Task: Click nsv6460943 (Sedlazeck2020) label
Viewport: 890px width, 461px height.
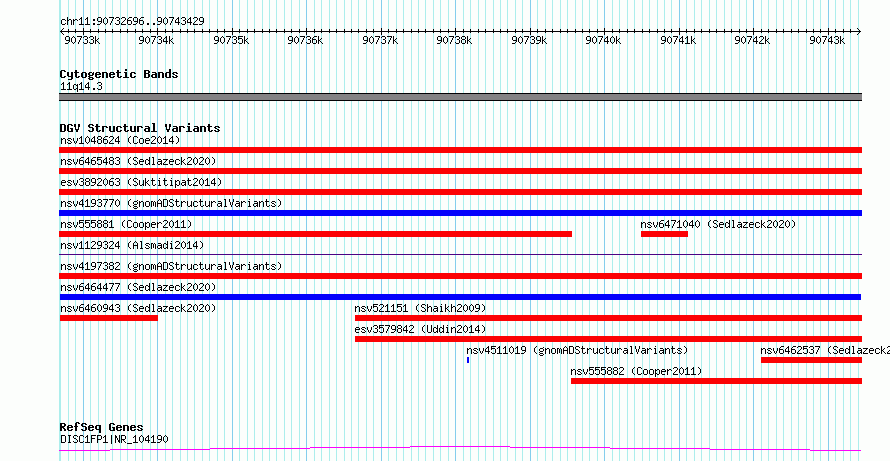Action: click(138, 308)
